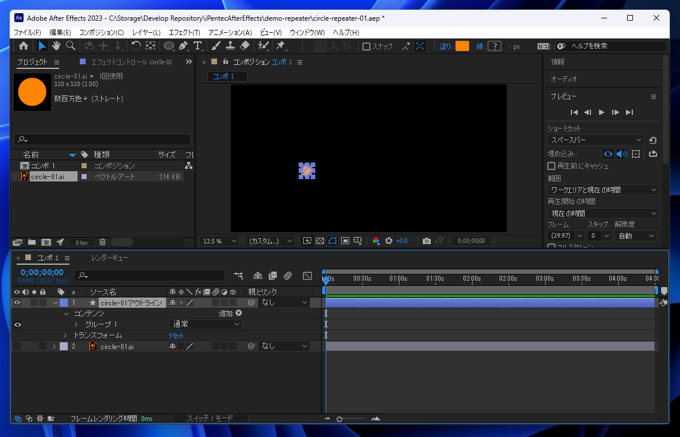
Task: Take a snapshot with camera icon
Action: tap(426, 241)
